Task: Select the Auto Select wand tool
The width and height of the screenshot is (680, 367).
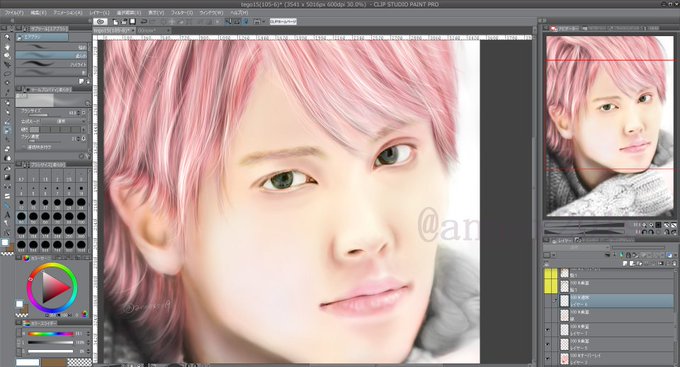Action: coord(7,83)
